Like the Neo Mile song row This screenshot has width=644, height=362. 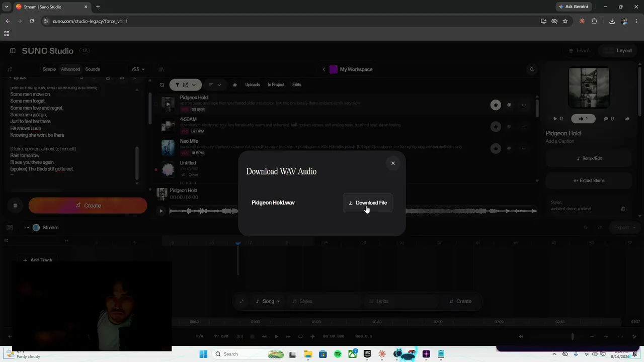pyautogui.click(x=496, y=148)
